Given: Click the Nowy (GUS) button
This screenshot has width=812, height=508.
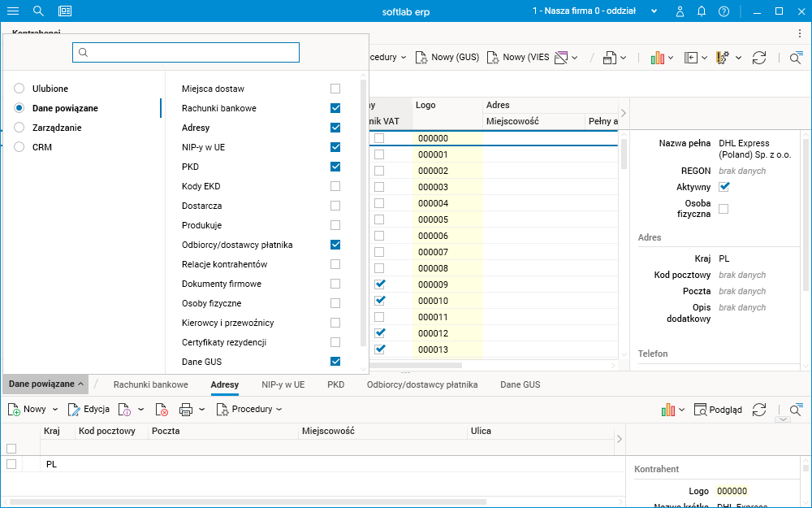Looking at the screenshot, I should (x=447, y=58).
